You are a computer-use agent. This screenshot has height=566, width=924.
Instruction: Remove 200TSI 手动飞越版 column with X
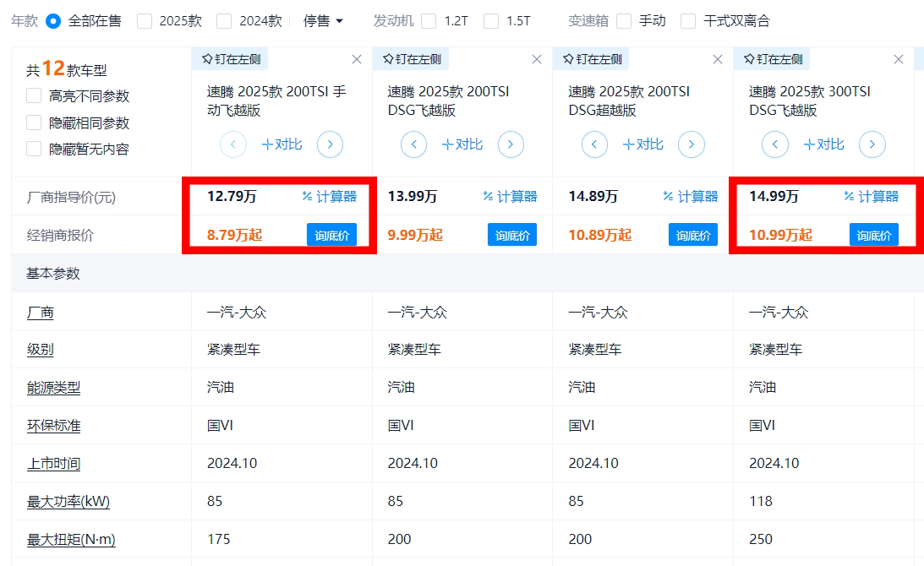pyautogui.click(x=357, y=59)
